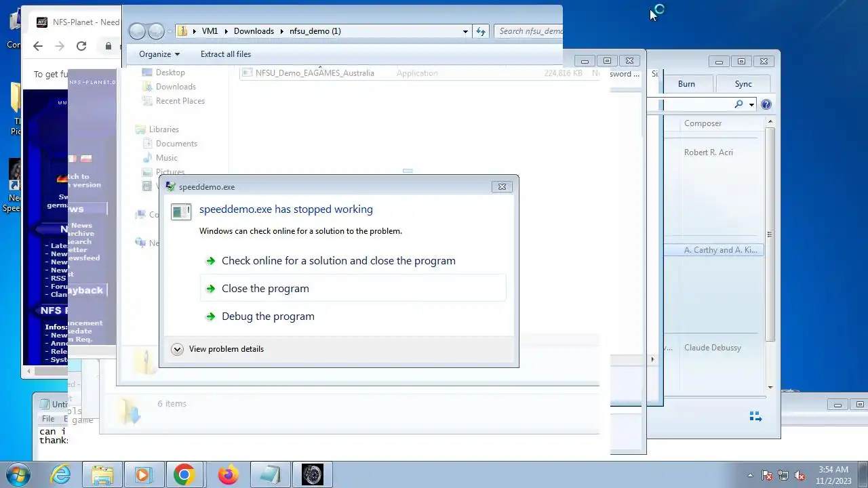Select NFSU_Demo_EAGAMES_Australia file
The height and width of the screenshot is (488, 868).
[315, 73]
